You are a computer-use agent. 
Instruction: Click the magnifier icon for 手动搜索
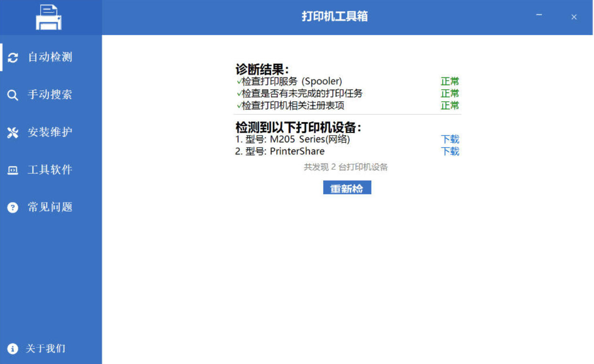12,95
